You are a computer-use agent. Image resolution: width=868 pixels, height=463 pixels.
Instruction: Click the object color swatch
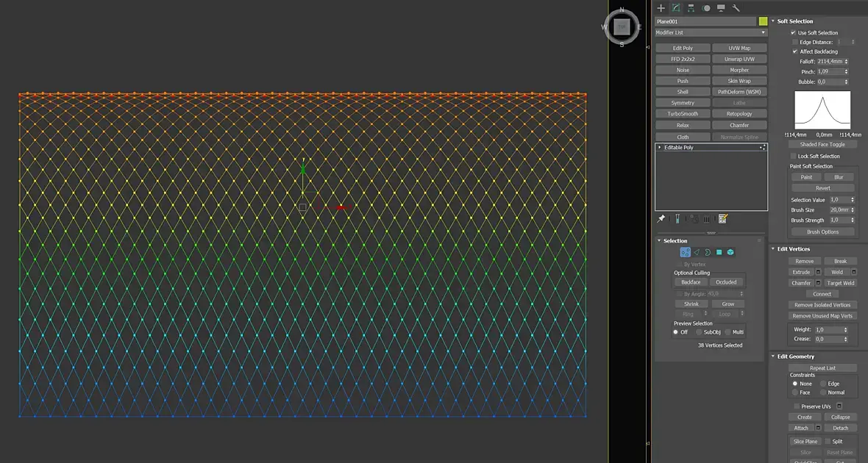(763, 21)
